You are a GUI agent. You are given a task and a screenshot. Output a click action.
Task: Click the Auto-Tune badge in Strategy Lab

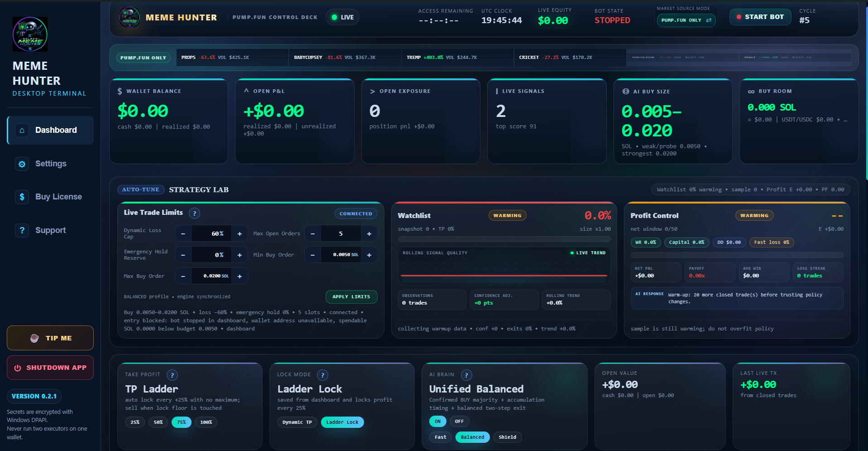coord(141,189)
